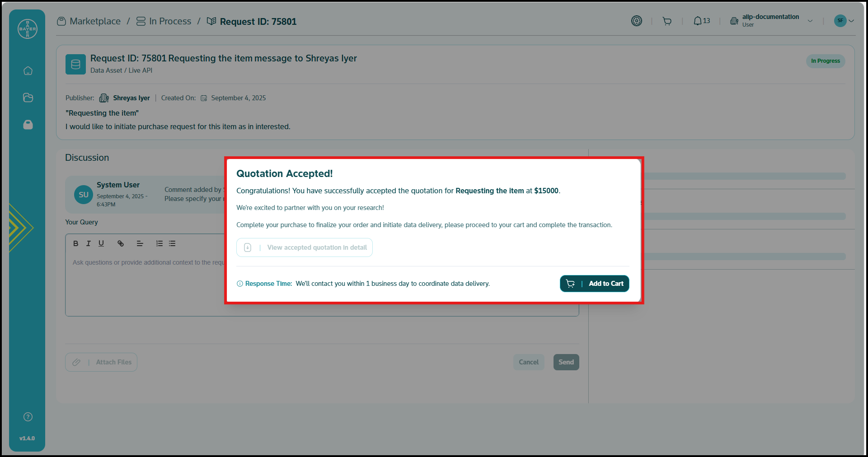Click the Bayer logo in sidebar
868x457 pixels.
(27, 29)
